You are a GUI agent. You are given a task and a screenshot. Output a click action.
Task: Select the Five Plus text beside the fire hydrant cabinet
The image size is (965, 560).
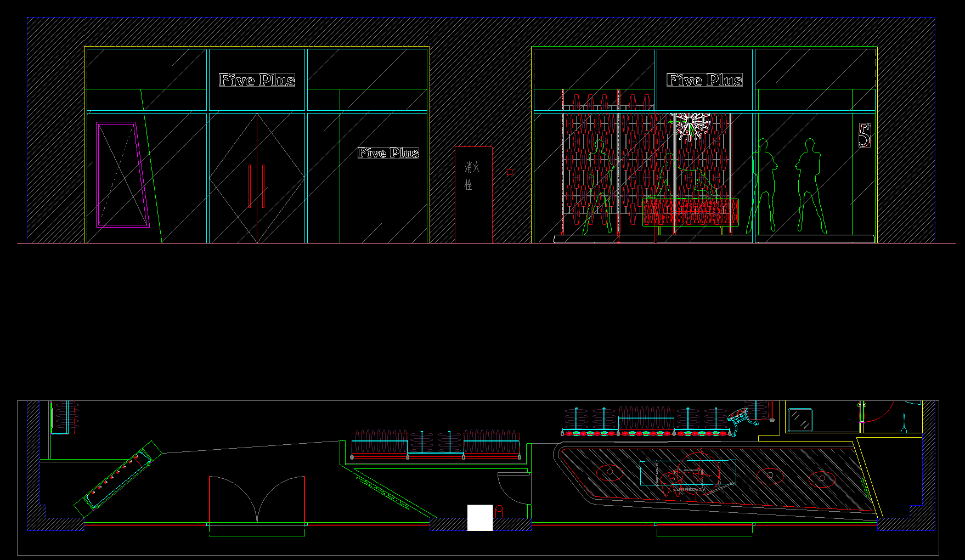click(388, 153)
